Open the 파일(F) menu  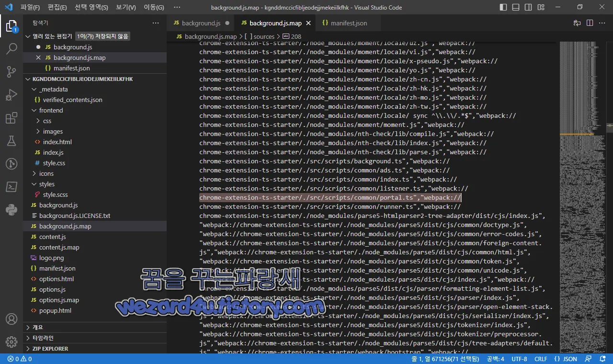pyautogui.click(x=30, y=7)
